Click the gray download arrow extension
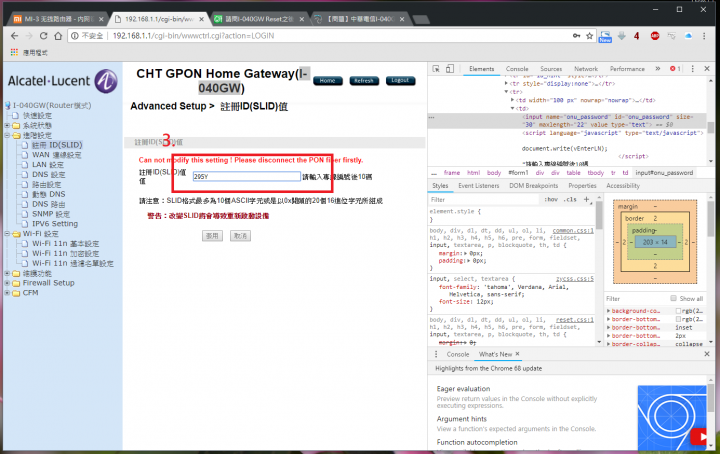720x454 pixels. tap(622, 36)
